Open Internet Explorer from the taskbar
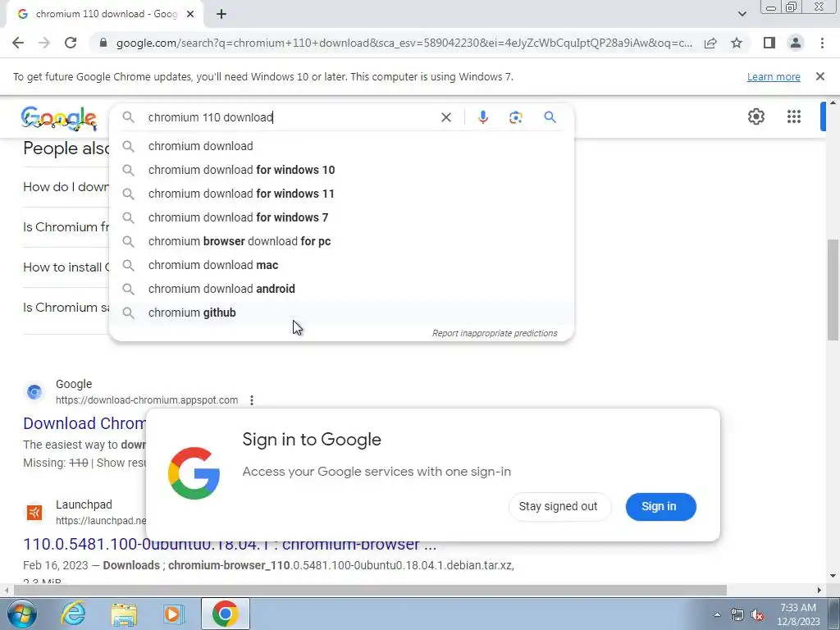 73,614
